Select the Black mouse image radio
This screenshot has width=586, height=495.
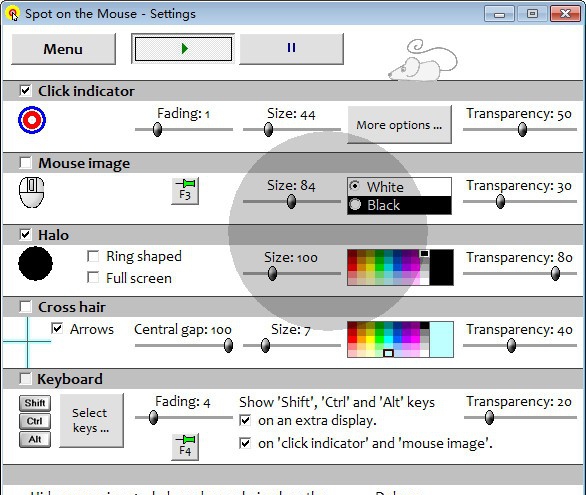(355, 204)
